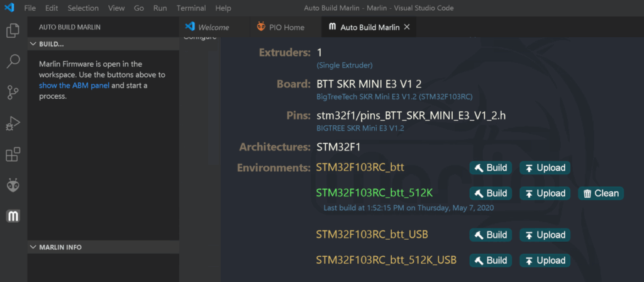The width and height of the screenshot is (644, 282).
Task: Open the Terminal menu
Action: point(192,8)
